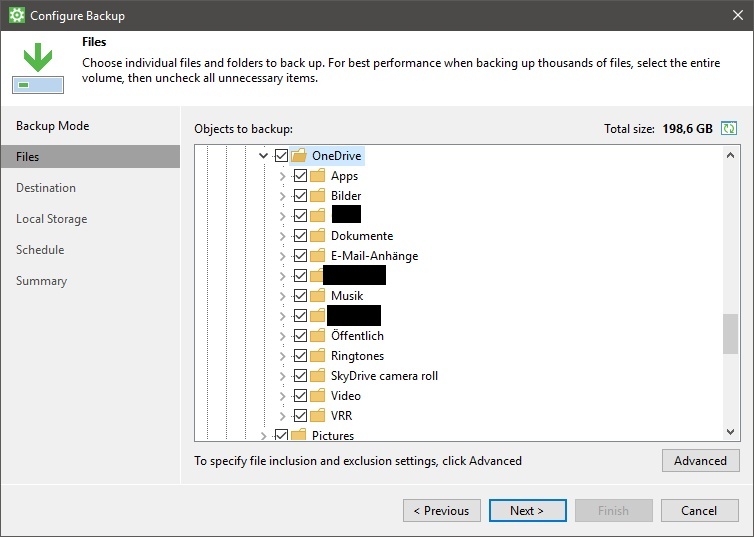Image resolution: width=754 pixels, height=537 pixels.
Task: Close the Configure Backup dialog
Action: (738, 15)
